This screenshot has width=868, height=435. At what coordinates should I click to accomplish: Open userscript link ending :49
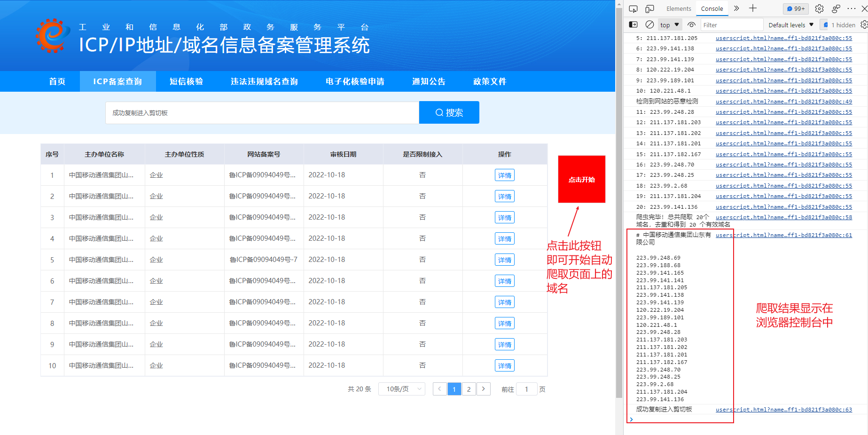[784, 101]
